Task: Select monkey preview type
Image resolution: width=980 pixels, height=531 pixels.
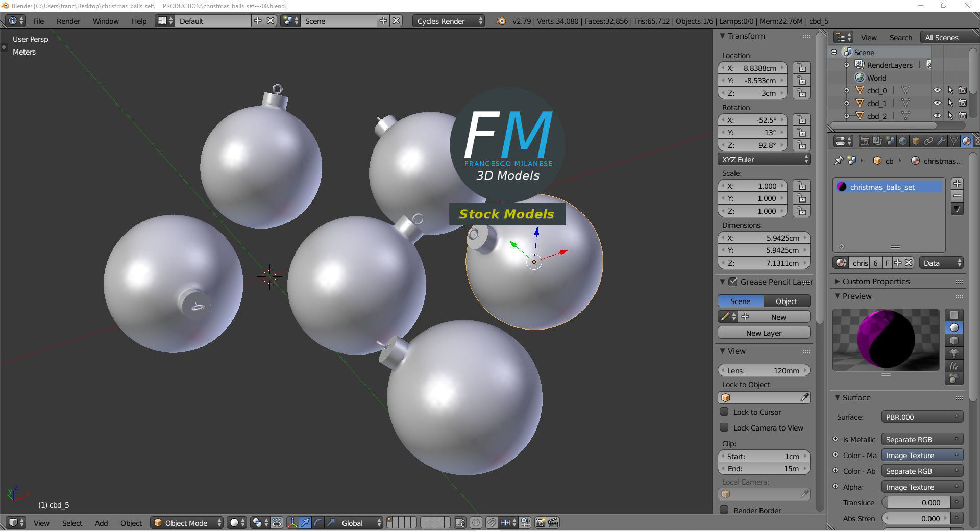Action: (x=954, y=353)
